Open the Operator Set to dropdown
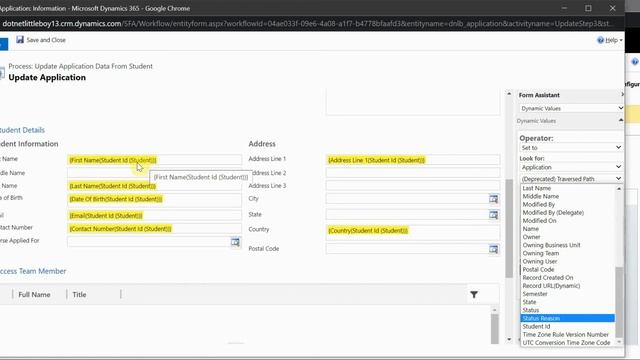Viewport: 640px width, 360px height. [571, 147]
